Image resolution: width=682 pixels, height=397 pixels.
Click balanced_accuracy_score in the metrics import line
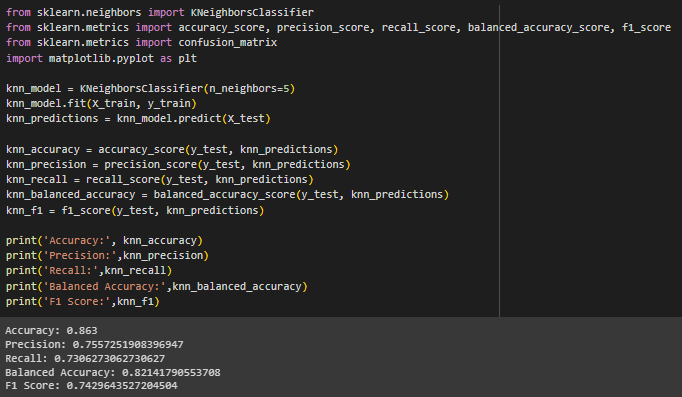538,28
